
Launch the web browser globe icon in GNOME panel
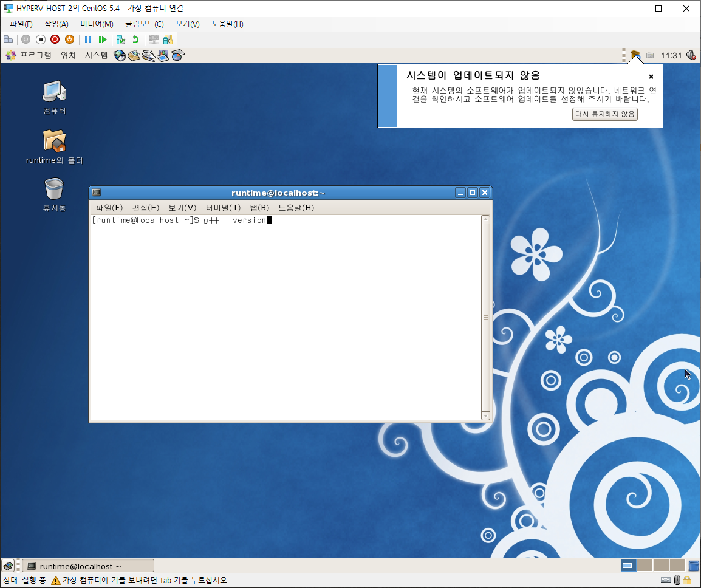[120, 56]
